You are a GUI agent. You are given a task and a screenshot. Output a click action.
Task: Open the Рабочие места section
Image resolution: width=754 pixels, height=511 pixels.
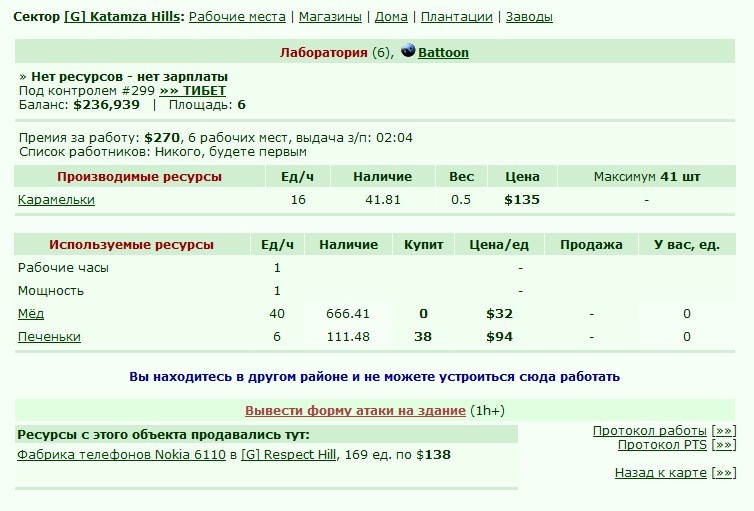tap(237, 17)
